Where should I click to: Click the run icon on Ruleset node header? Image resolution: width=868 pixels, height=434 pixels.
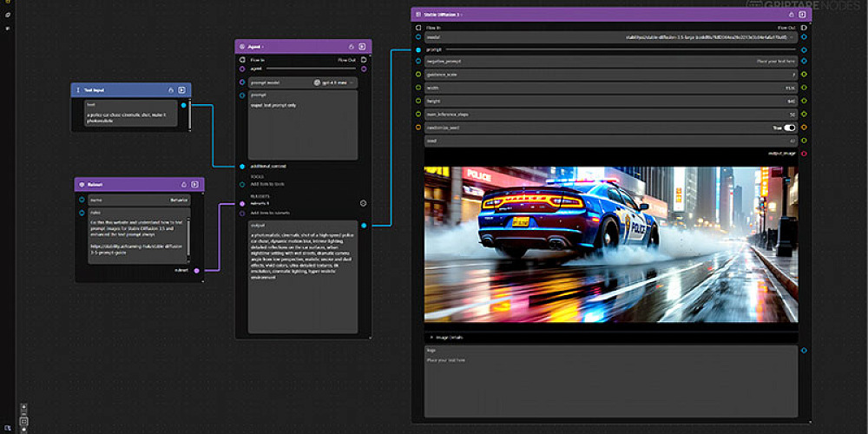coord(195,185)
